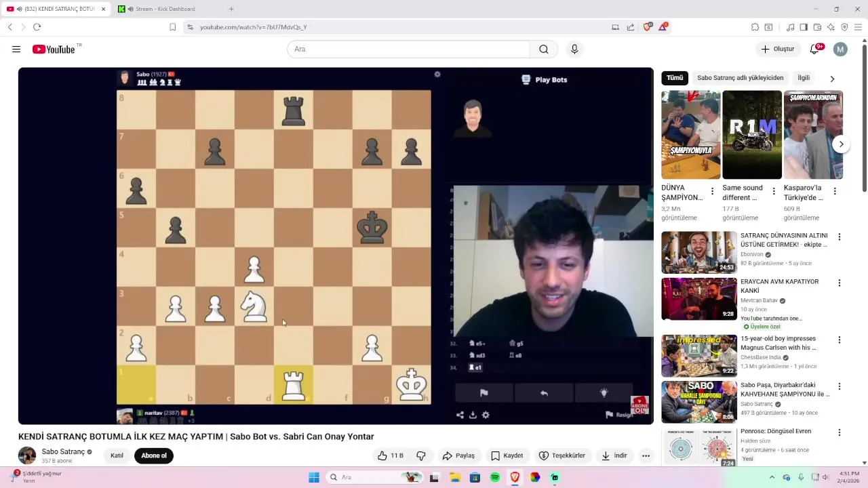
Task: Open options menu for SATRANÇ DÜNYASININ ALTINI video
Action: pos(840,237)
